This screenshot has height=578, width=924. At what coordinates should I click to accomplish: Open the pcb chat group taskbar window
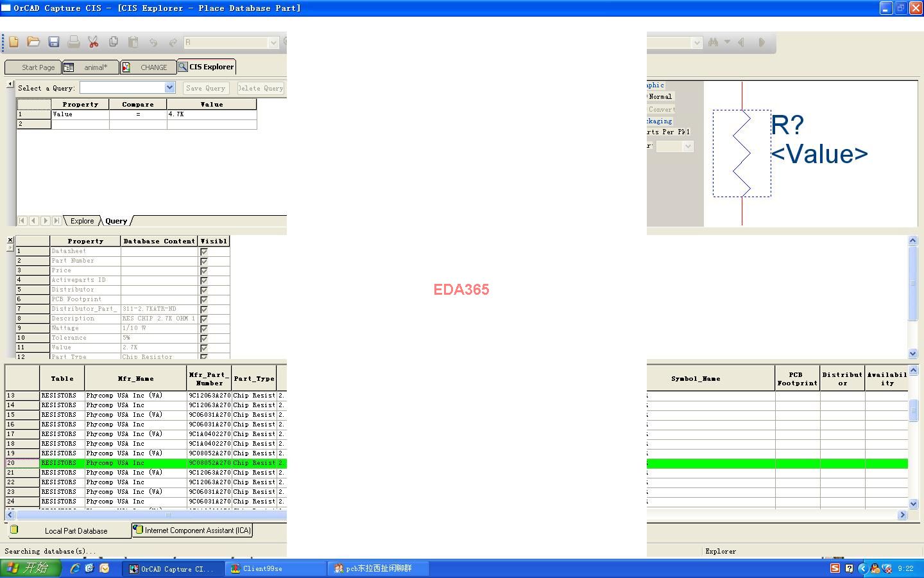379,568
